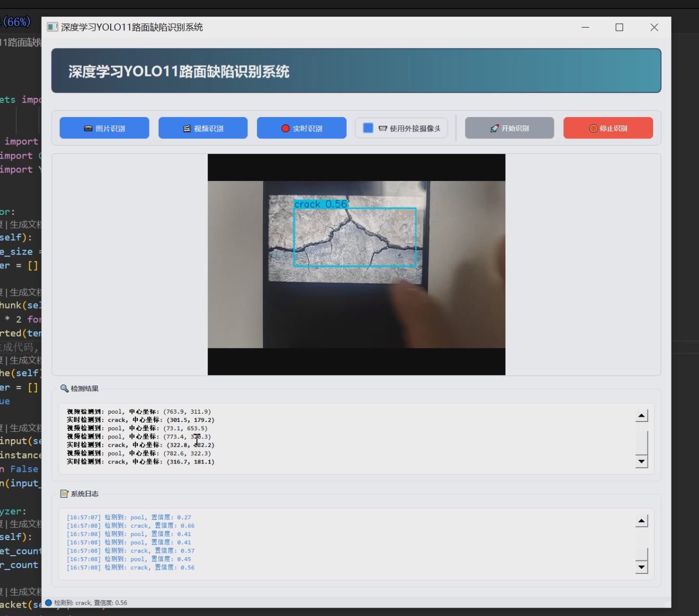699x616 pixels.
Task: Maximize the YOLO11路面缺陷识别系统 window
Action: pos(619,28)
